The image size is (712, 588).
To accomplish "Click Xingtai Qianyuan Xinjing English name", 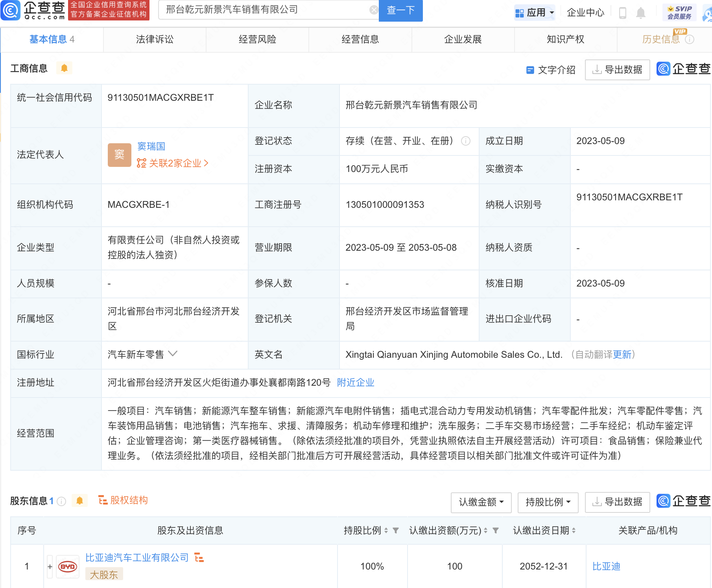I will click(x=454, y=355).
